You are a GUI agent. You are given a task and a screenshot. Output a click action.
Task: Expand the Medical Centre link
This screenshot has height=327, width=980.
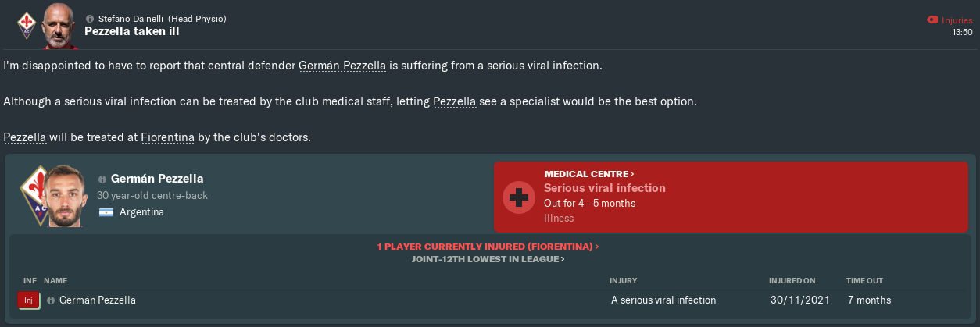pos(589,173)
